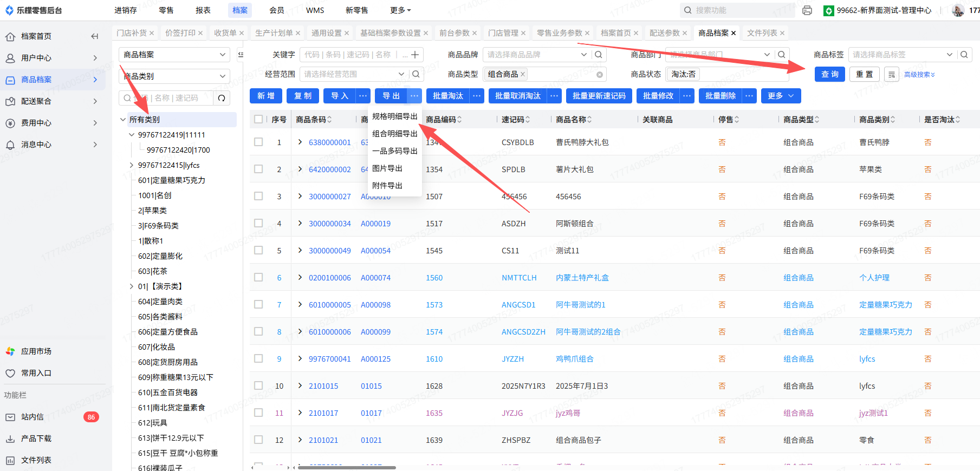Click the printer icon in the top bar
The width and height of the screenshot is (980, 471).
pos(807,10)
